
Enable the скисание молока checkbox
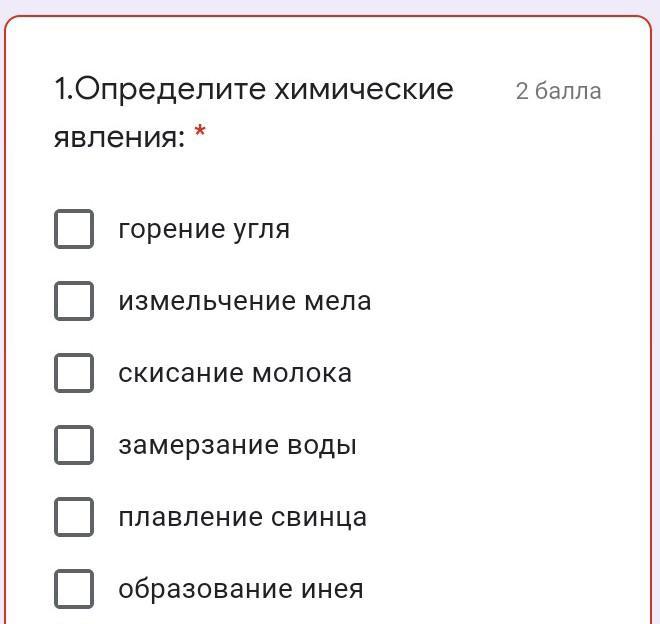(74, 373)
